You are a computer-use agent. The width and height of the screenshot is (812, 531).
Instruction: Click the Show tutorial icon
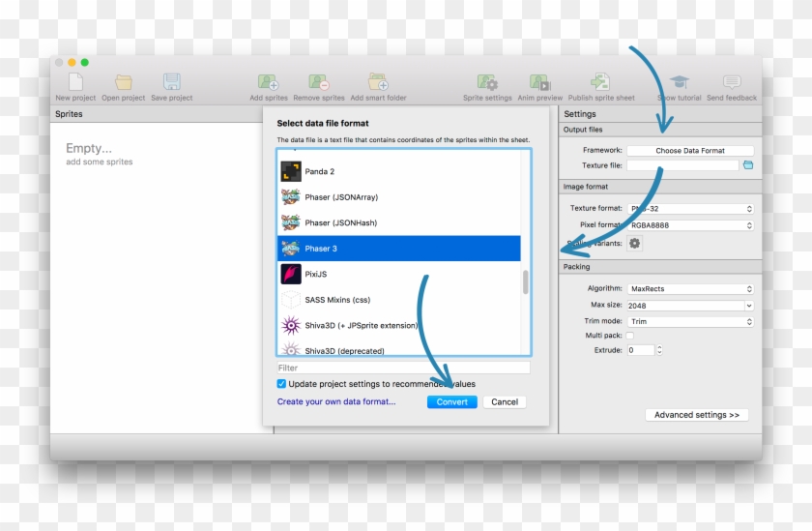(679, 82)
